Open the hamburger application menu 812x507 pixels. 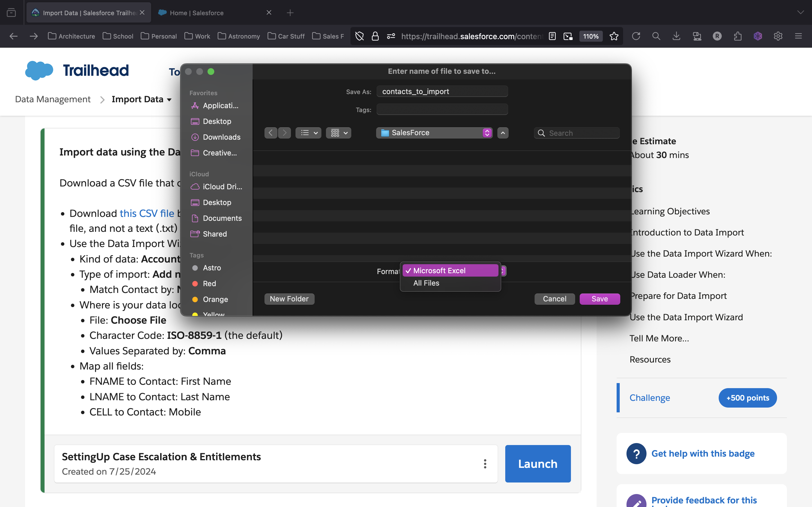(x=798, y=36)
